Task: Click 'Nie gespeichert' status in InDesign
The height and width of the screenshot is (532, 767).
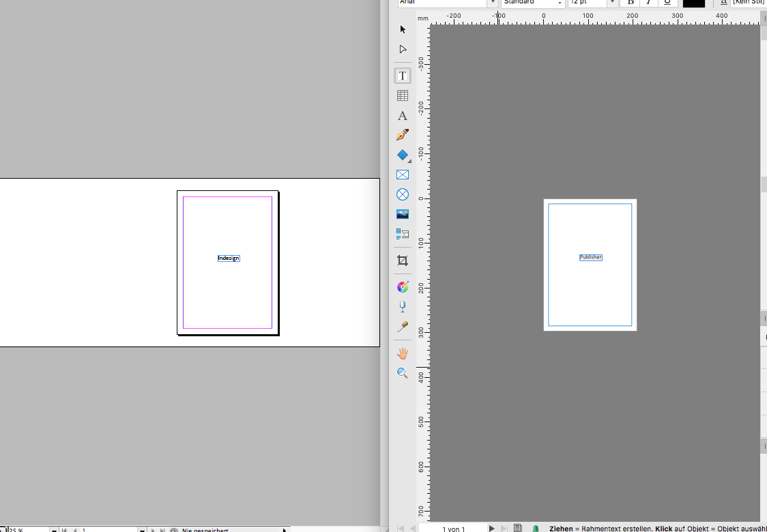Action: click(x=205, y=530)
